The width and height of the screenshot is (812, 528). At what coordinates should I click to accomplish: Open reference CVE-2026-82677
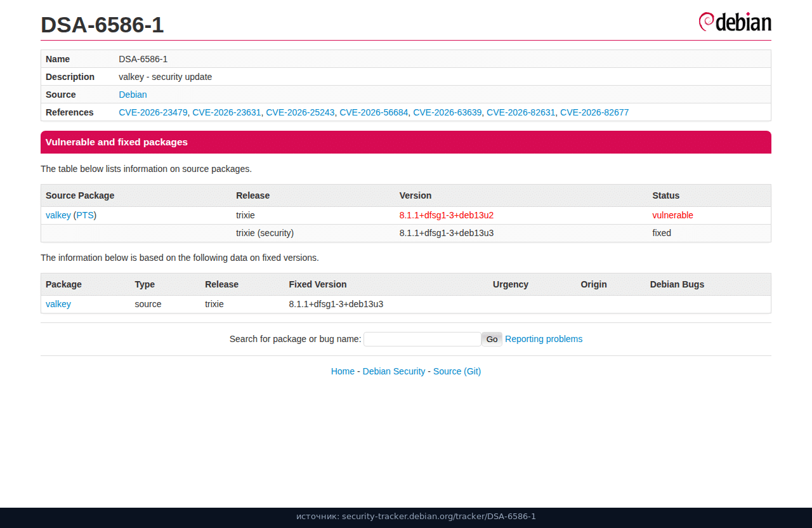pyautogui.click(x=594, y=112)
